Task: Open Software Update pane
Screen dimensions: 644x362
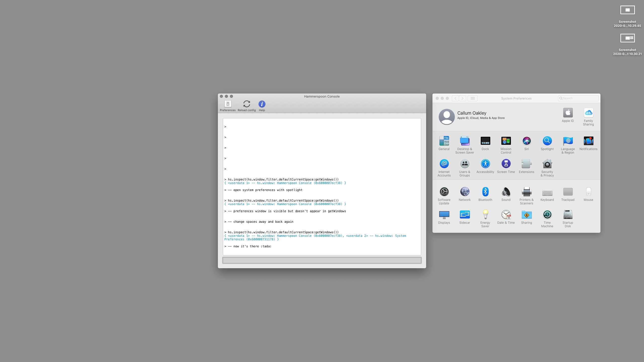Action: [x=444, y=192]
